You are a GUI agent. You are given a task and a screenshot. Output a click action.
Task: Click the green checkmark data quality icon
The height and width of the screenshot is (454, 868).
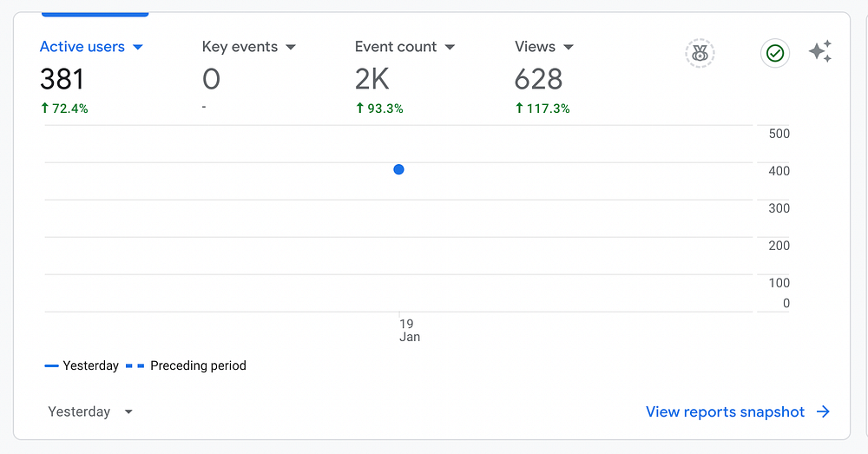point(775,54)
